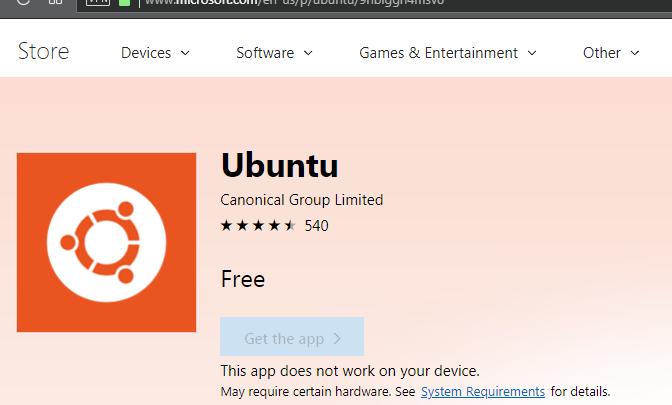Click the 540 ratings count

(316, 226)
